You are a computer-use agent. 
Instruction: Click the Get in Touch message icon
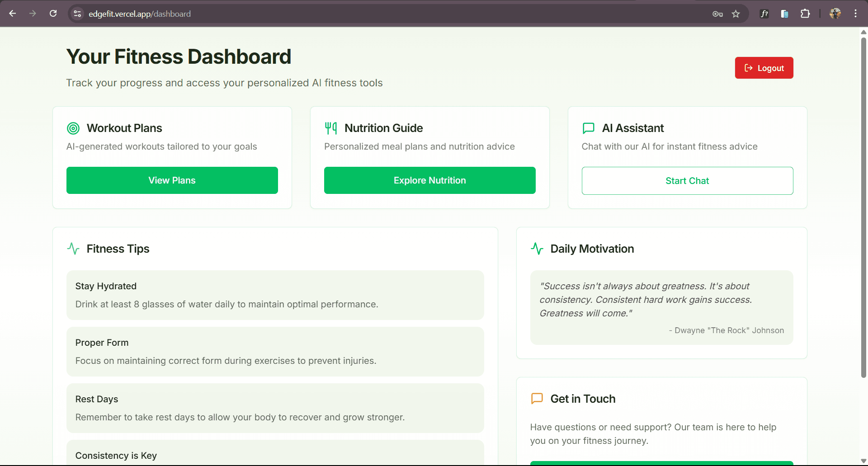[x=537, y=399]
